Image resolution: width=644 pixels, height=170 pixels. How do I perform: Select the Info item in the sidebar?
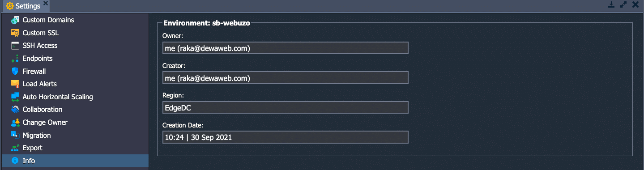tap(74, 161)
